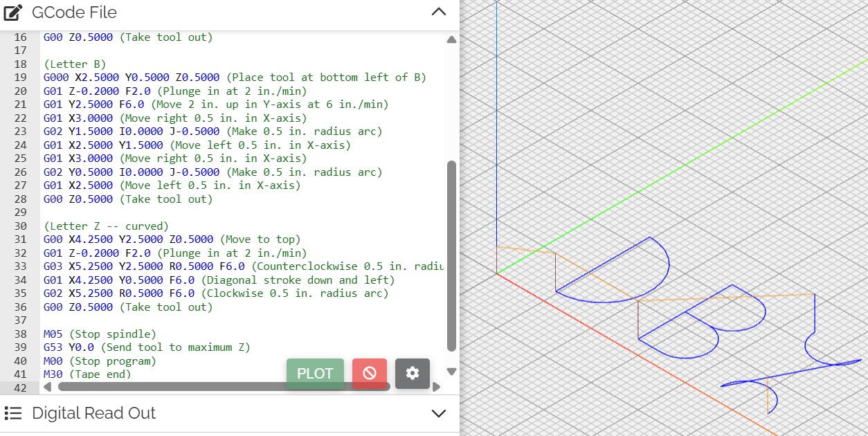Click the green PLOT button
868x436 pixels.
(x=315, y=374)
